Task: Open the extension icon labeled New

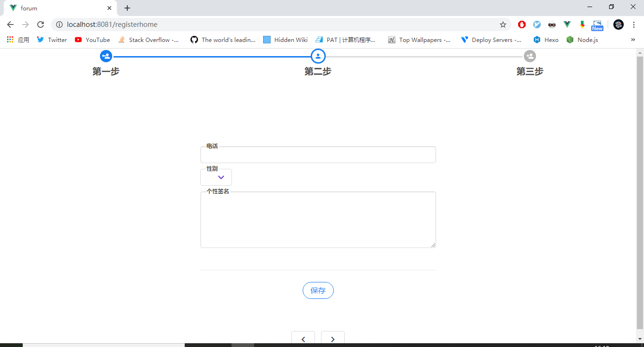Action: (597, 25)
